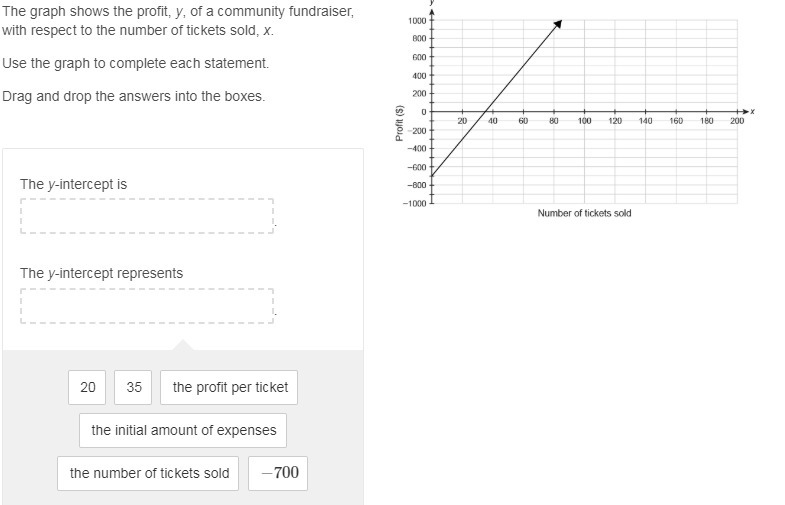
Task: Click the −1000 label on y-axis
Action: tap(415, 203)
